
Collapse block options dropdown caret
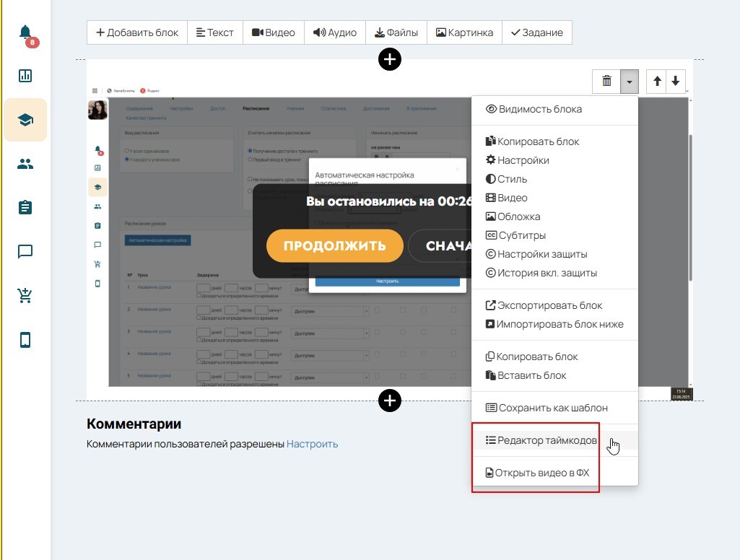[x=630, y=82]
